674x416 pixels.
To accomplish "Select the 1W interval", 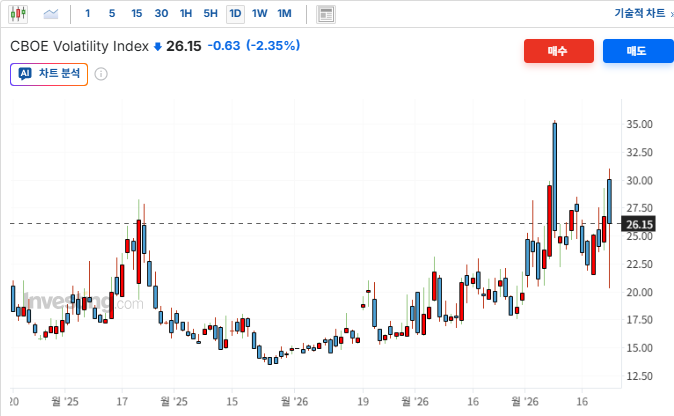I will click(260, 14).
